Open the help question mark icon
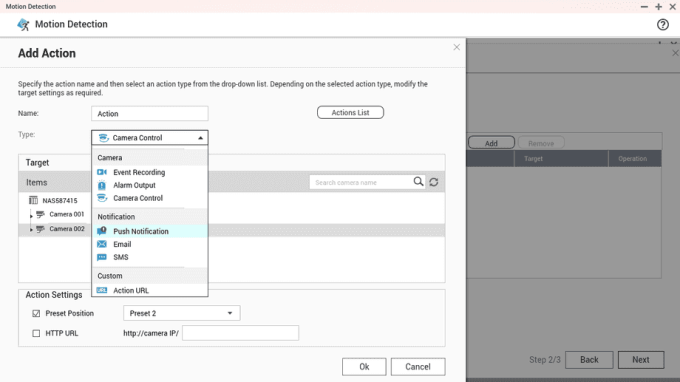The image size is (680, 382). click(x=662, y=25)
